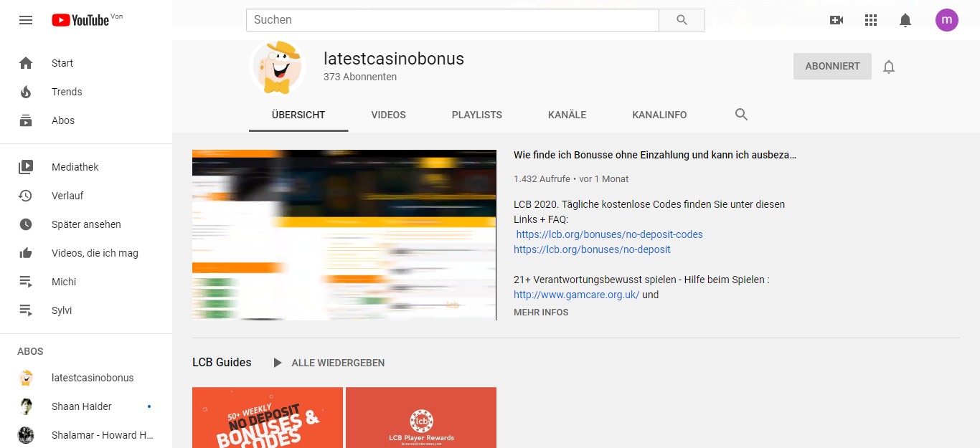The image size is (980, 448).
Task: Play the featured channel video thumbnail
Action: (344, 235)
